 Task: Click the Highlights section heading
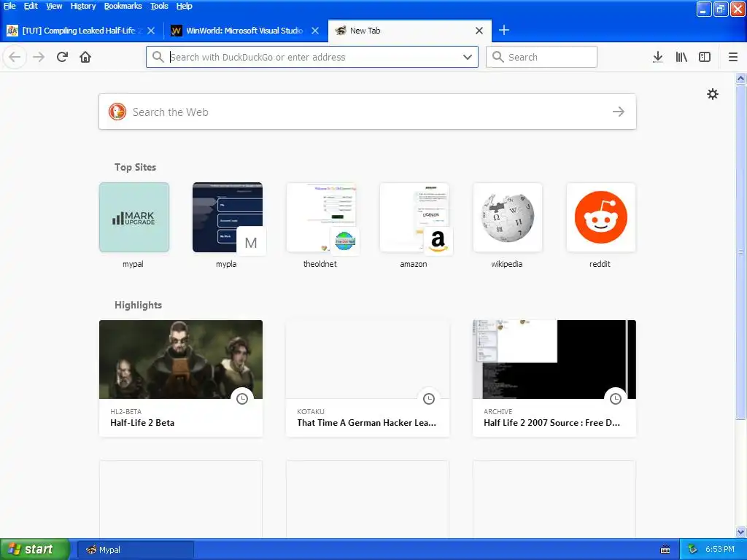click(x=138, y=305)
